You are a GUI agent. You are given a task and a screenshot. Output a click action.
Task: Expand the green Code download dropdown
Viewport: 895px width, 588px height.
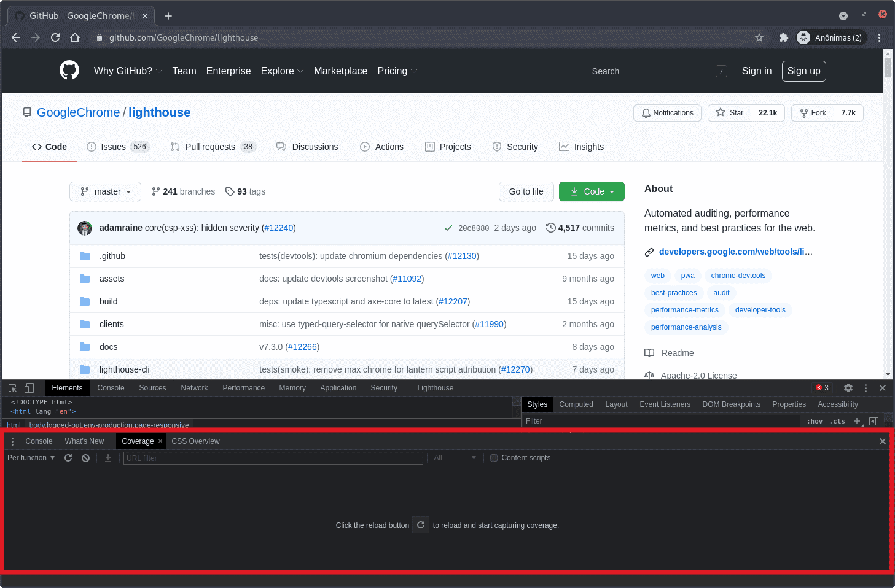[592, 191]
